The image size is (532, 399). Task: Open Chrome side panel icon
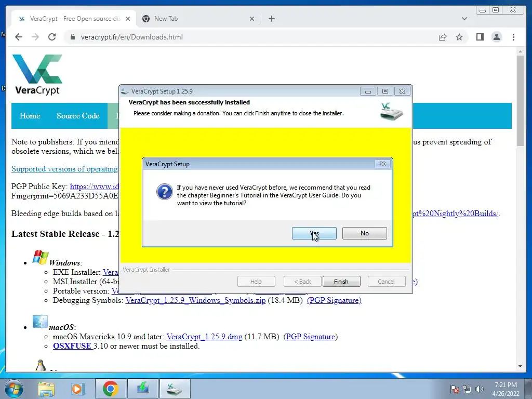480,37
